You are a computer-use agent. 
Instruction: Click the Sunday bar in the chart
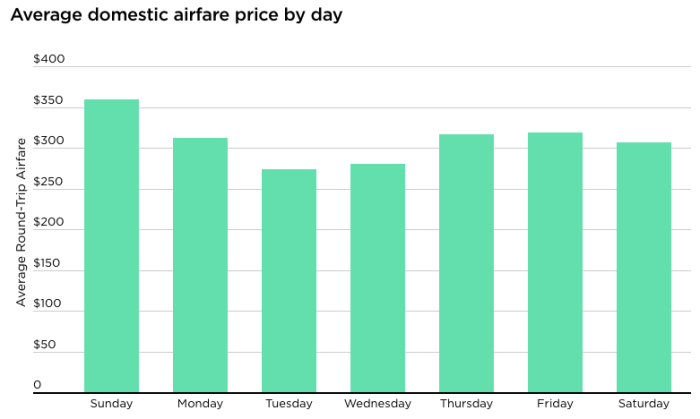point(111,245)
